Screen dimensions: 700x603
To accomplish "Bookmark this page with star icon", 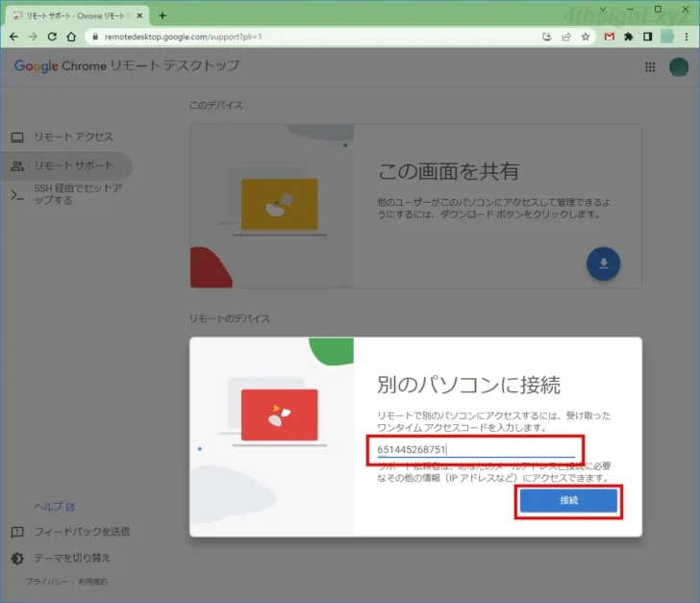I will (586, 37).
